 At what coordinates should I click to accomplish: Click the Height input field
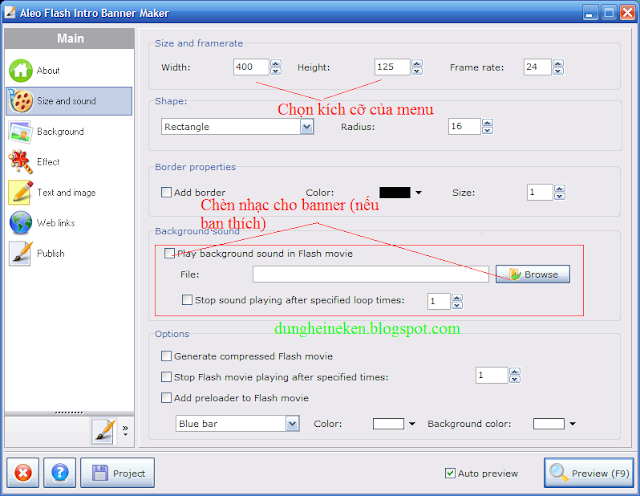pyautogui.click(x=392, y=67)
